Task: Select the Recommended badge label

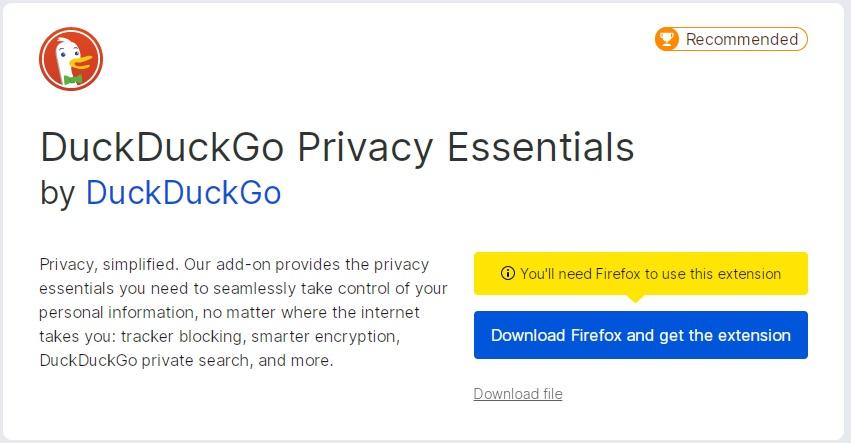Action: tap(741, 39)
